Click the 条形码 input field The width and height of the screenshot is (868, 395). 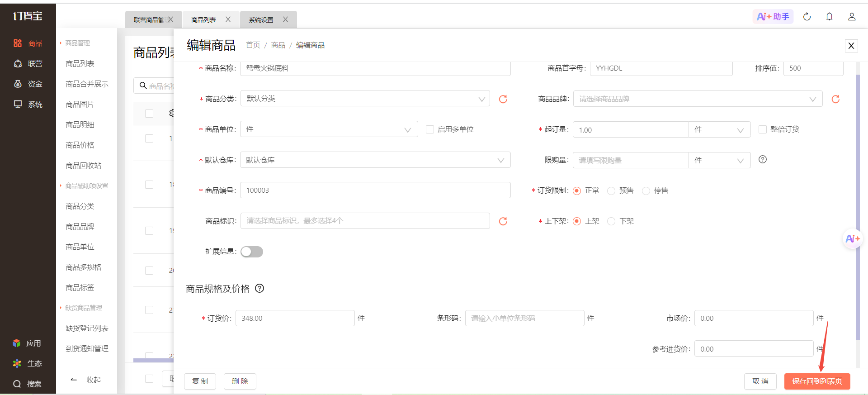tap(524, 318)
